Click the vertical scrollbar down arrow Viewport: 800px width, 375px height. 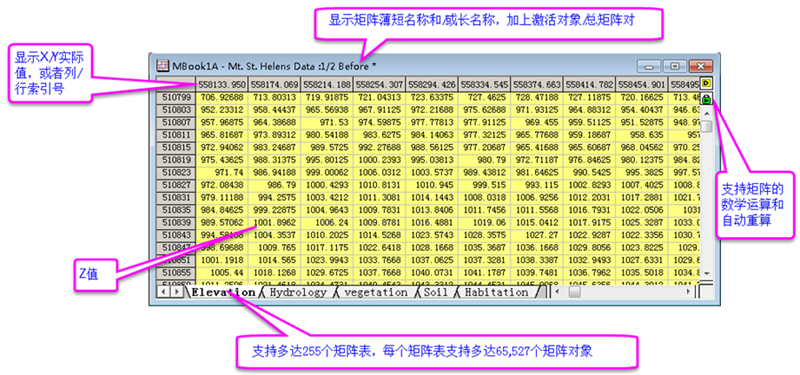pyautogui.click(x=707, y=274)
